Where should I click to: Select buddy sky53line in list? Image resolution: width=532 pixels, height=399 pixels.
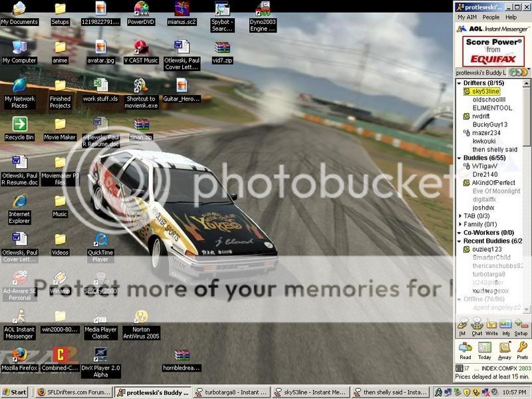pyautogui.click(x=485, y=91)
